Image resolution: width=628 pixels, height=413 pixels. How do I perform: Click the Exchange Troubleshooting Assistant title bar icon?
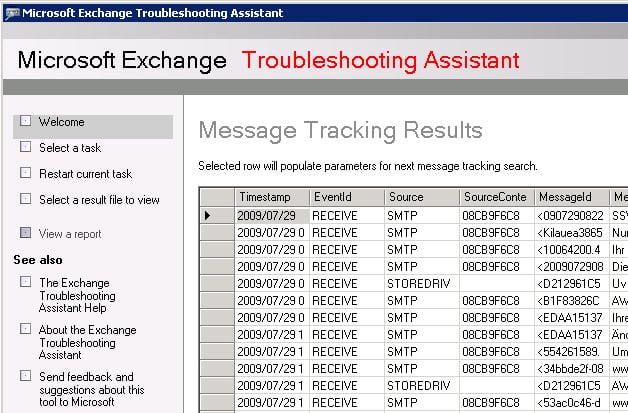click(12, 13)
